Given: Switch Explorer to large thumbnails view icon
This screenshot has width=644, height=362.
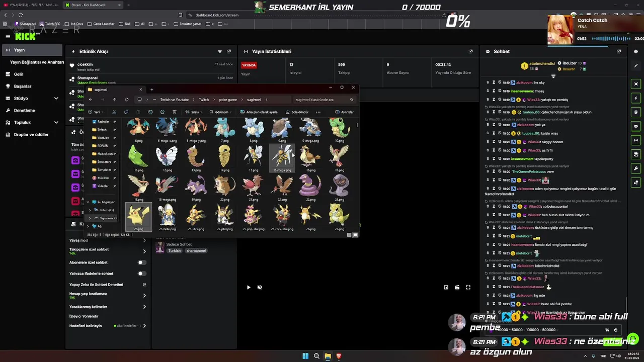Looking at the screenshot, I should click(355, 235).
